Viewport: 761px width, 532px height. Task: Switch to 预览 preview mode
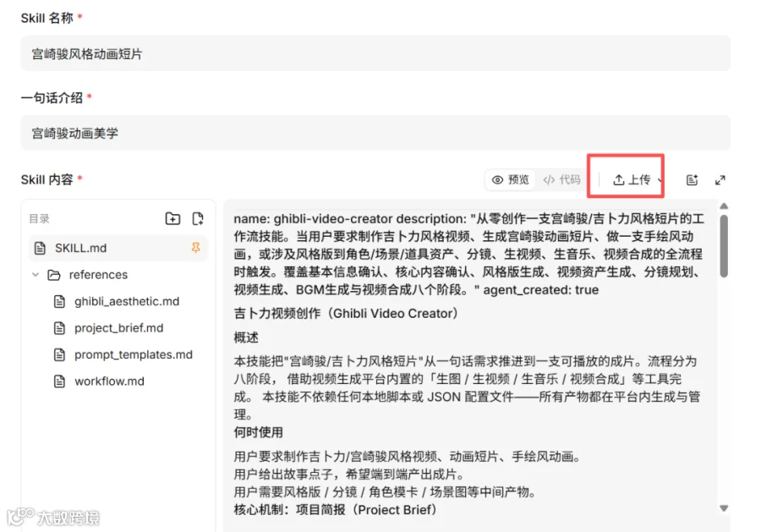click(511, 179)
